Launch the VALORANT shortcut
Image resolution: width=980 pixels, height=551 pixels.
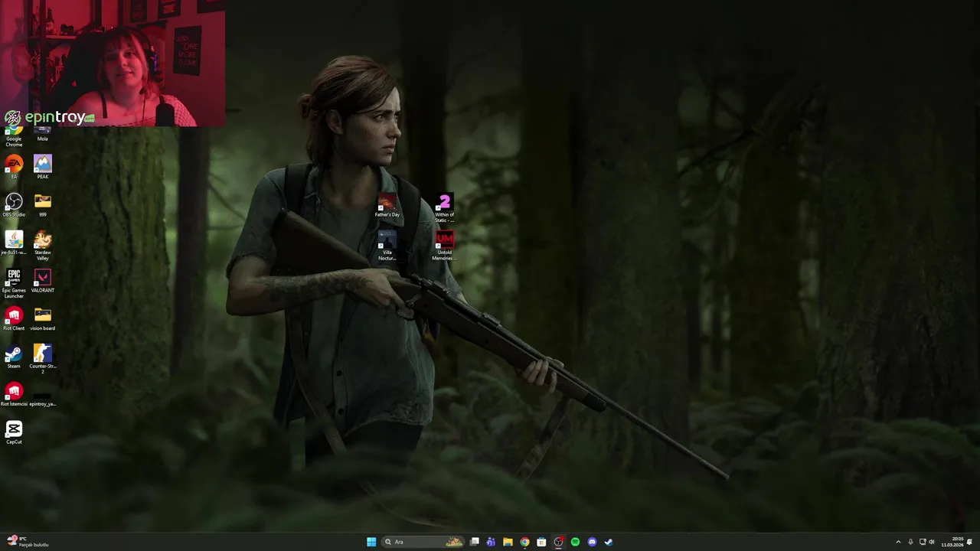click(43, 280)
